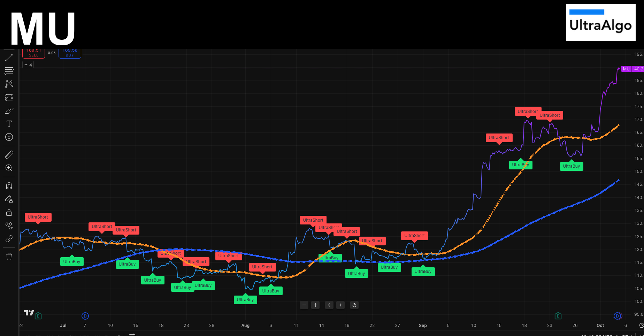The height and width of the screenshot is (336, 644).
Task: Collapse the indicator legend showing 4
Action: [28, 65]
